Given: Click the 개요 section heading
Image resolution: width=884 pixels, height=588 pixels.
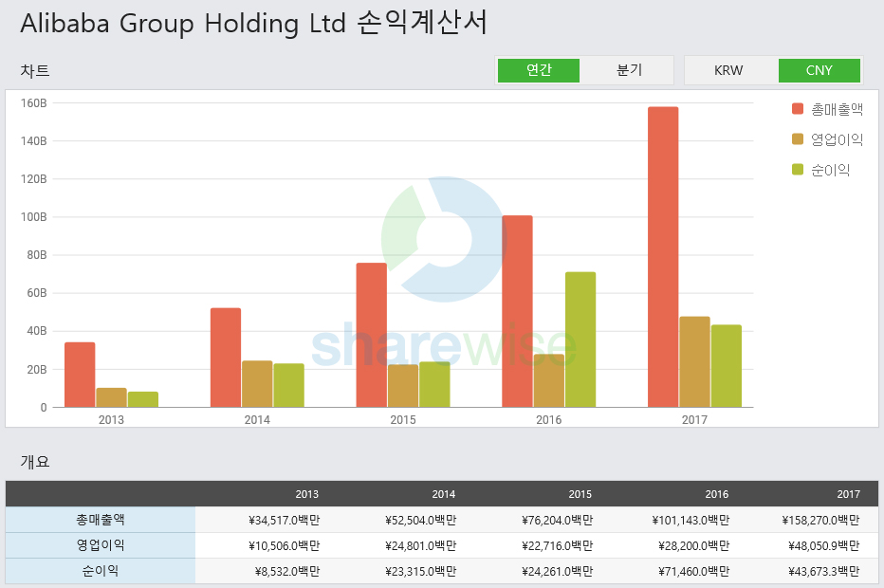Looking at the screenshot, I should click(35, 462).
